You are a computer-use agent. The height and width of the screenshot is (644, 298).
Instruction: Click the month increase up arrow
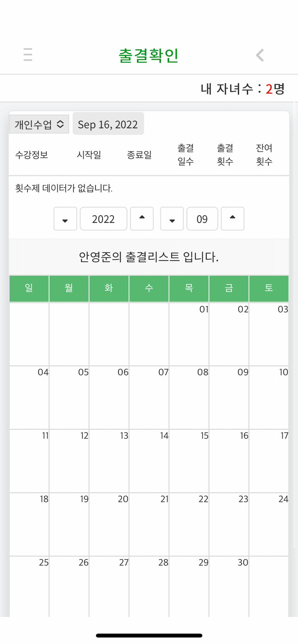(x=232, y=219)
